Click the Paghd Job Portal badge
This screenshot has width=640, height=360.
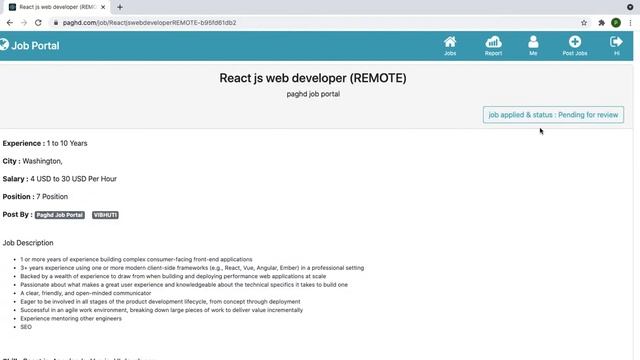click(60, 215)
